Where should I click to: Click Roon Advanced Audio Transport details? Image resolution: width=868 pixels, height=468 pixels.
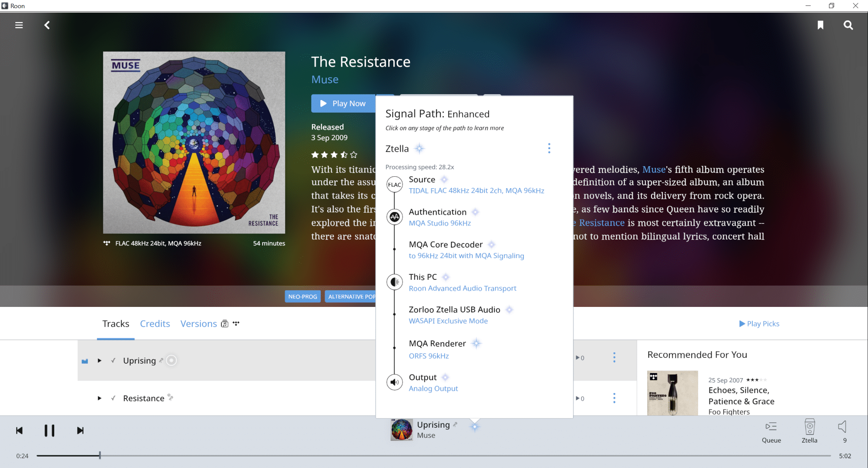(x=462, y=288)
